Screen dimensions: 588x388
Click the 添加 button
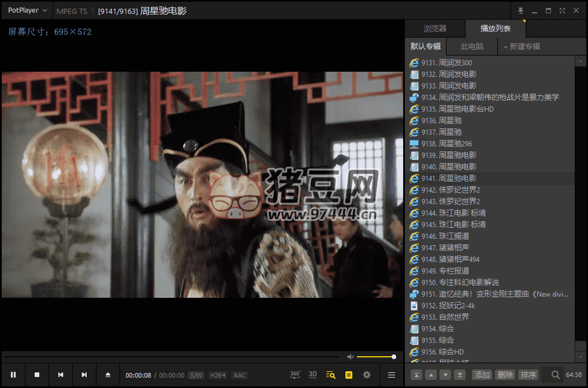point(482,375)
